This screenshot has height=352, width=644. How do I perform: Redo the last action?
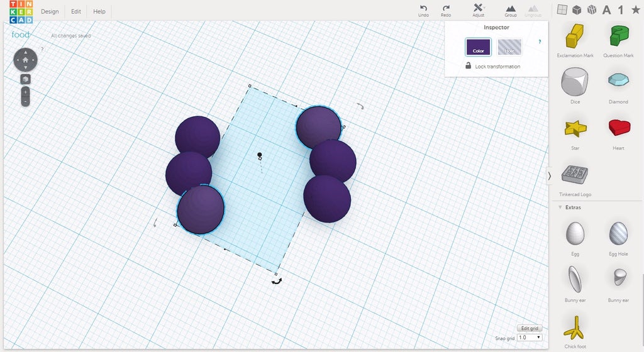(446, 11)
